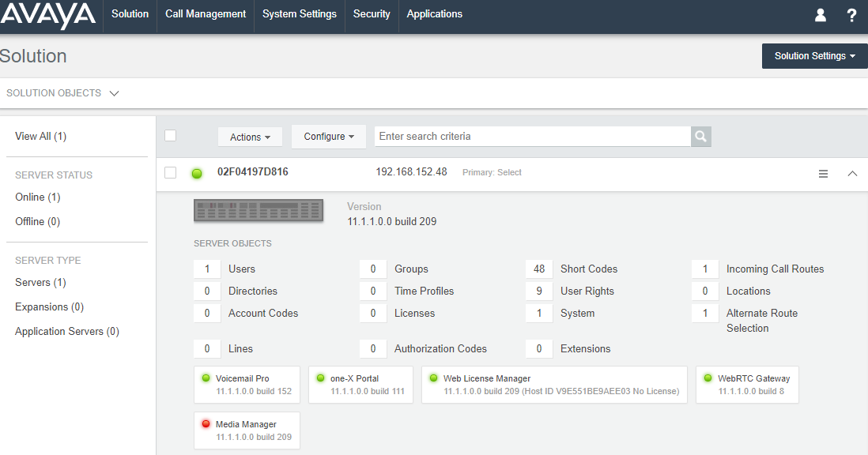868x455 pixels.
Task: Click the search magnifier button
Action: tap(701, 137)
